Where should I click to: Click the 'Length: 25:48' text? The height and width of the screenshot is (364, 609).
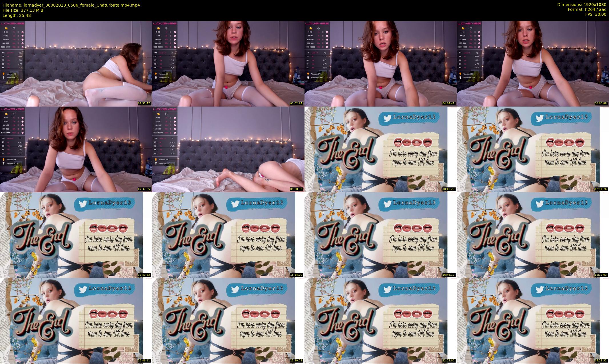pos(17,15)
